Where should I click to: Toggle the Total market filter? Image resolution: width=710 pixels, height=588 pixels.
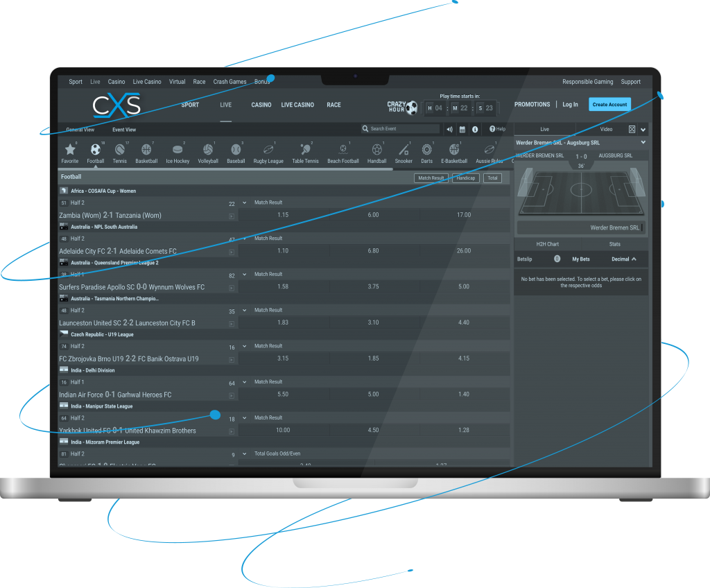pos(492,178)
